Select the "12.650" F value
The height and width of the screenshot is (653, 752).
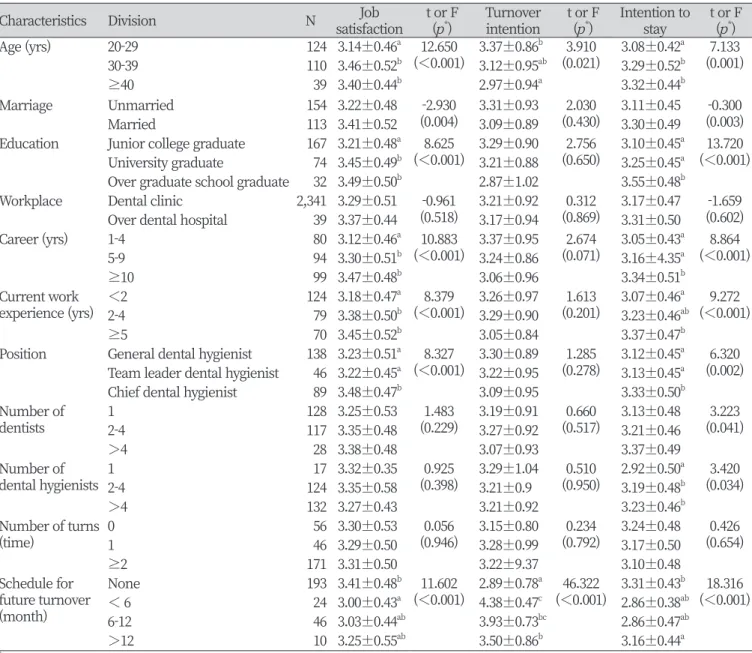coord(439,47)
